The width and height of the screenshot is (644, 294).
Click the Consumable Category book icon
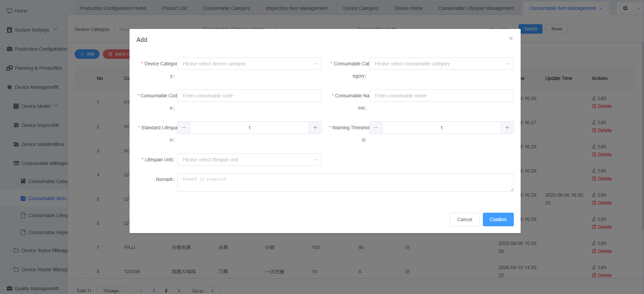[x=23, y=181]
